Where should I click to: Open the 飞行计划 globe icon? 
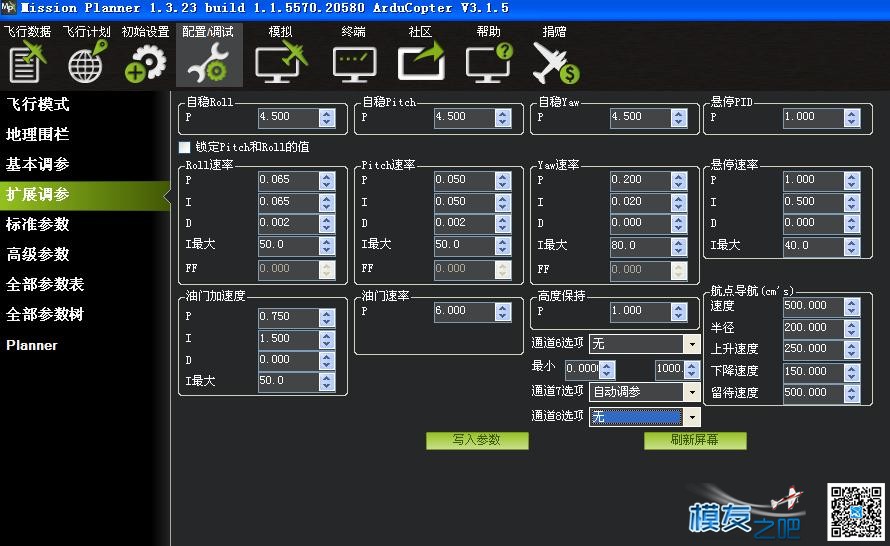click(87, 62)
